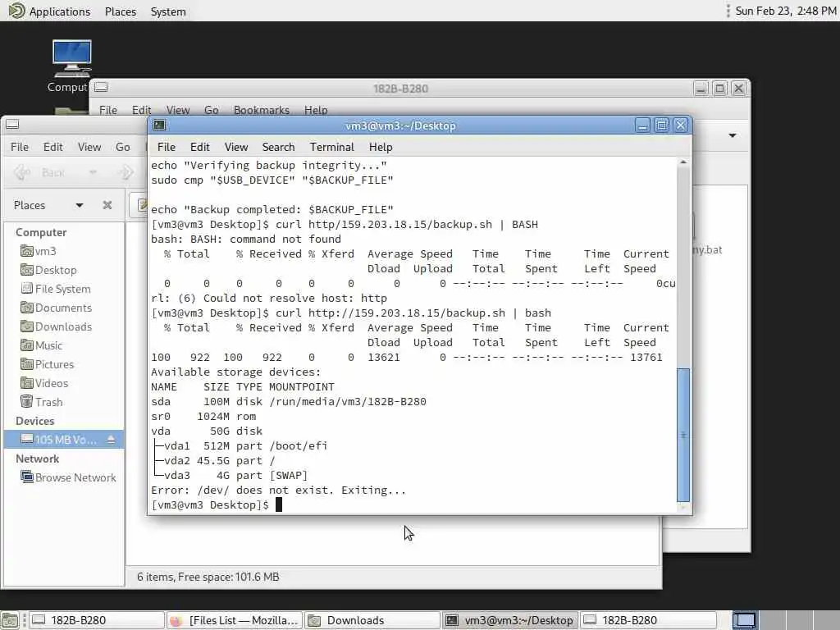Image resolution: width=840 pixels, height=630 pixels.
Task: Go to Documents in the sidebar
Action: [x=57, y=308]
